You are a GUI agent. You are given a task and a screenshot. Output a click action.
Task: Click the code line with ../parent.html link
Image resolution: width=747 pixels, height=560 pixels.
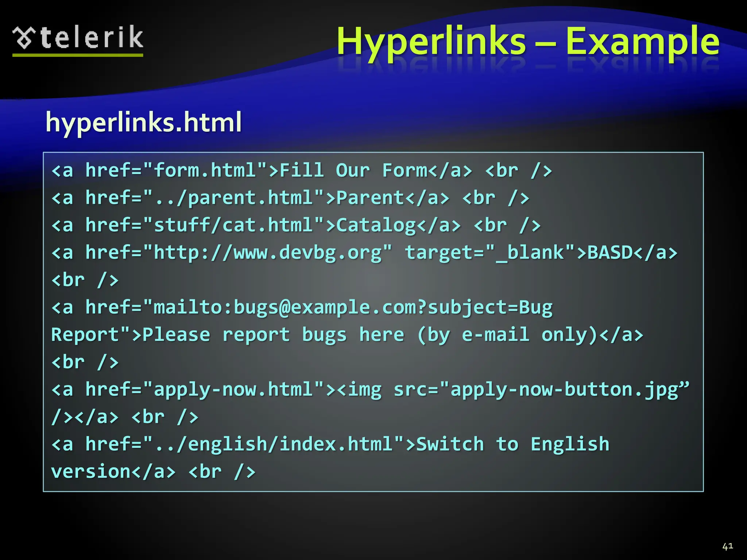pos(290,198)
